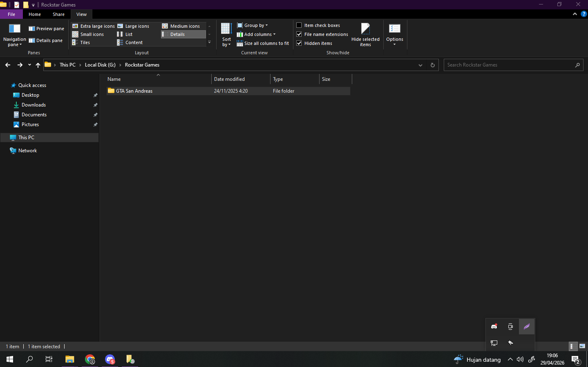Image resolution: width=588 pixels, height=367 pixels.
Task: Switch layout to List
Action: [125, 34]
